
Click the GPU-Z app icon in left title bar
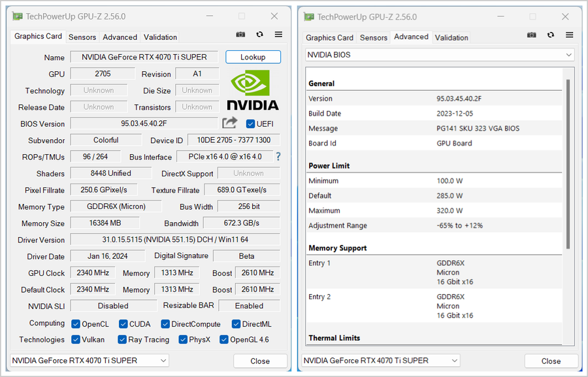(x=17, y=16)
